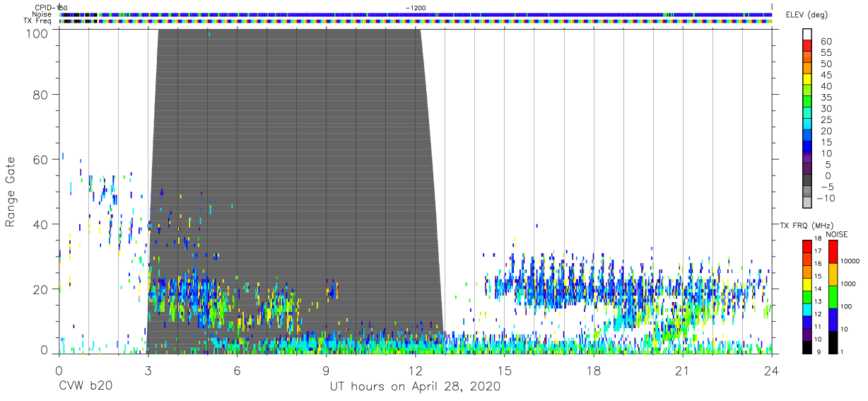Select cyan segment above 20 in ELEV colorbar
The width and height of the screenshot is (868, 401).
[x=808, y=124]
